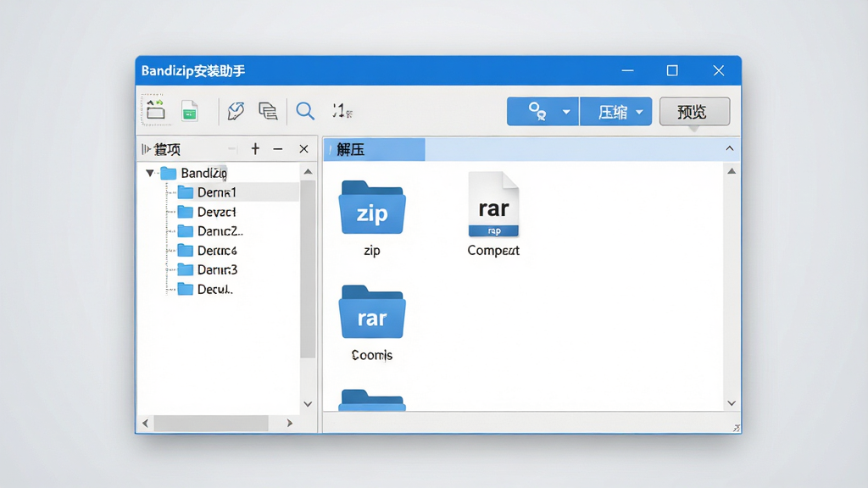The width and height of the screenshot is (868, 488).
Task: Select the rar folder icon Coomis
Action: pos(372,312)
